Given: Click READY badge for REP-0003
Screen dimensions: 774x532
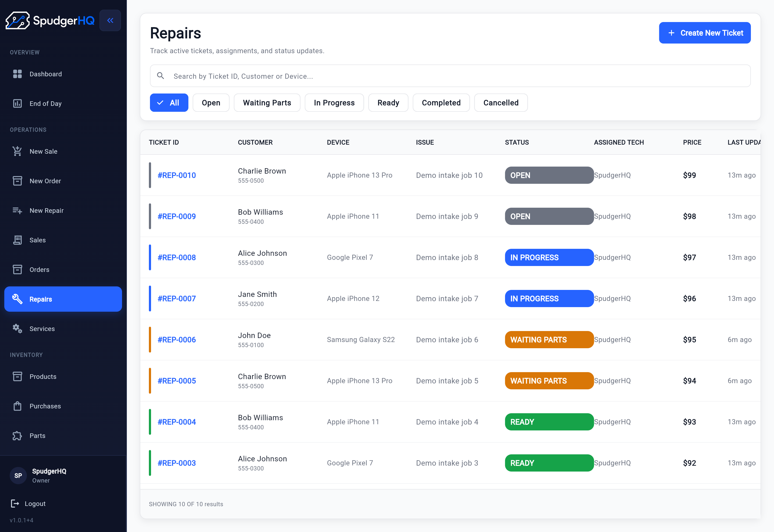Looking at the screenshot, I should (549, 463).
